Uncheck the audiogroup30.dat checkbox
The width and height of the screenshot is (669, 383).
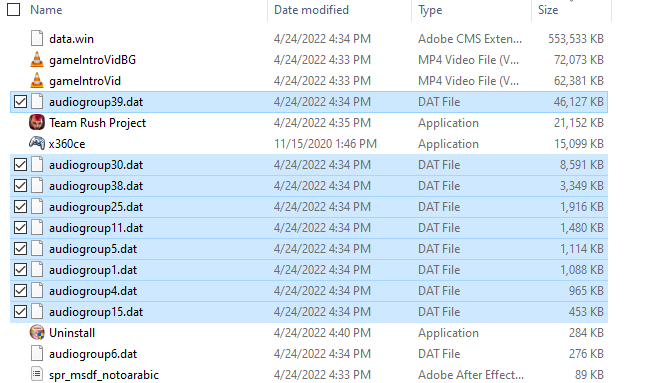coord(20,164)
